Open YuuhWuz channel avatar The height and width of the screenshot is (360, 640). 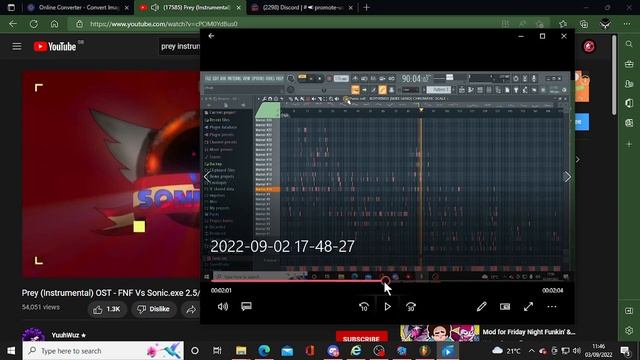point(33,336)
